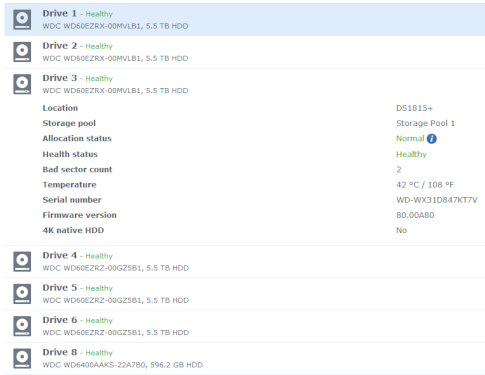Click the Drive 5 disk icon

22,294
